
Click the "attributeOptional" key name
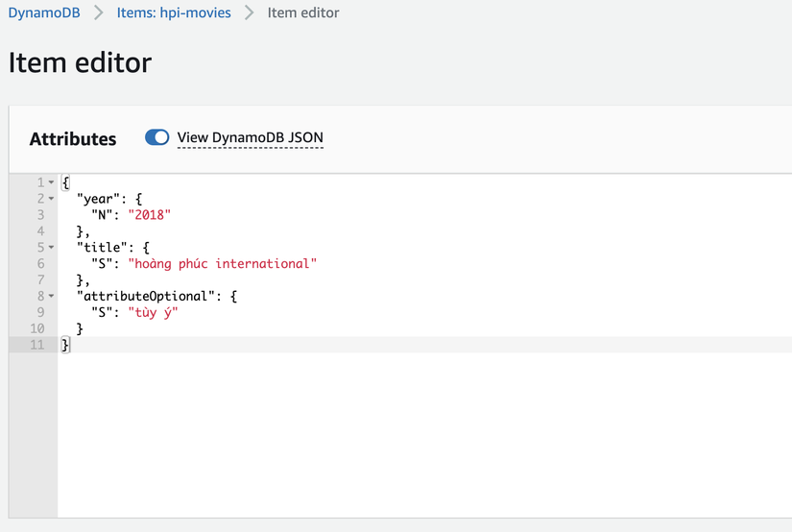(x=144, y=296)
